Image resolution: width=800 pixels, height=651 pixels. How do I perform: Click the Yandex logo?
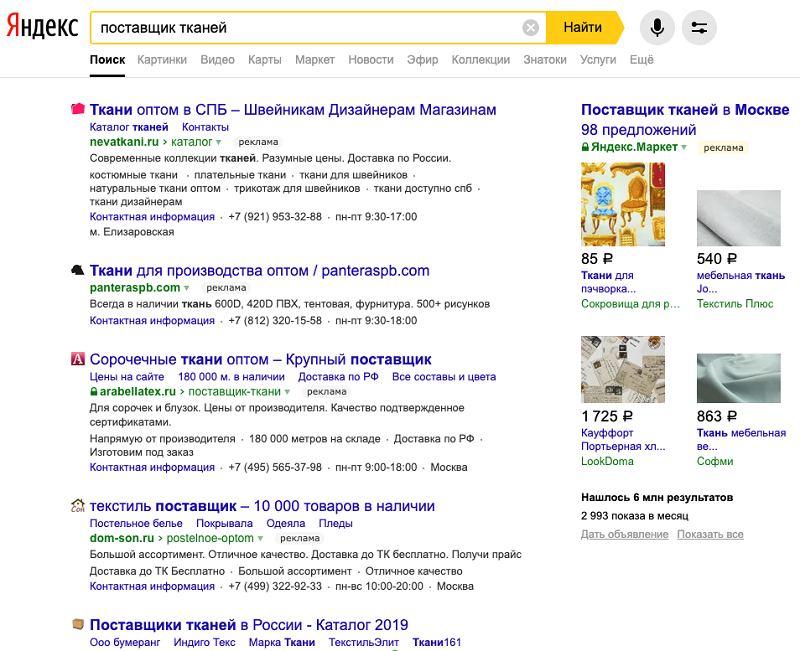(x=42, y=26)
